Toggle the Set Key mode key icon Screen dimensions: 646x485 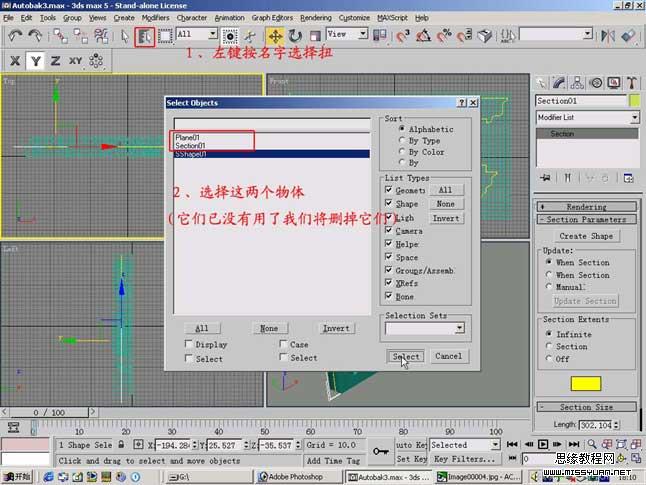(380, 452)
